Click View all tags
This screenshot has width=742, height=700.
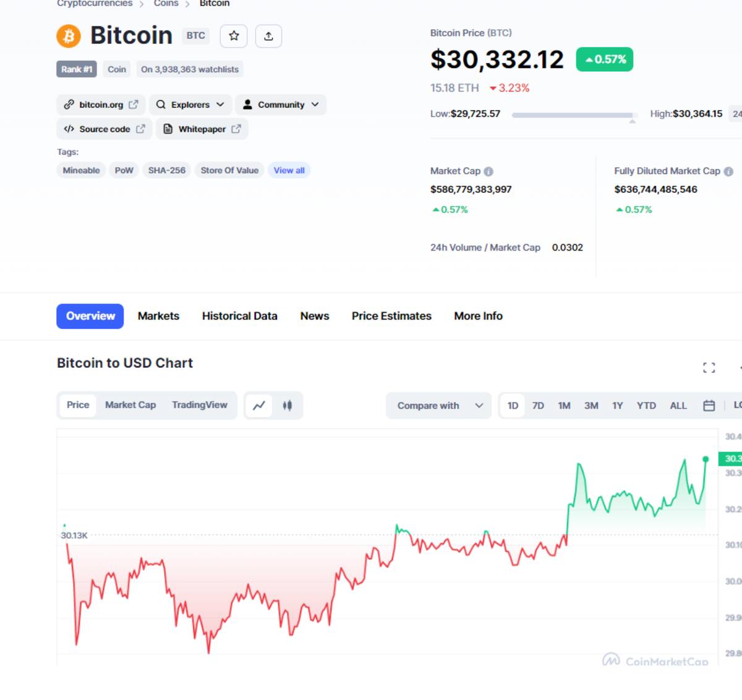tap(289, 170)
